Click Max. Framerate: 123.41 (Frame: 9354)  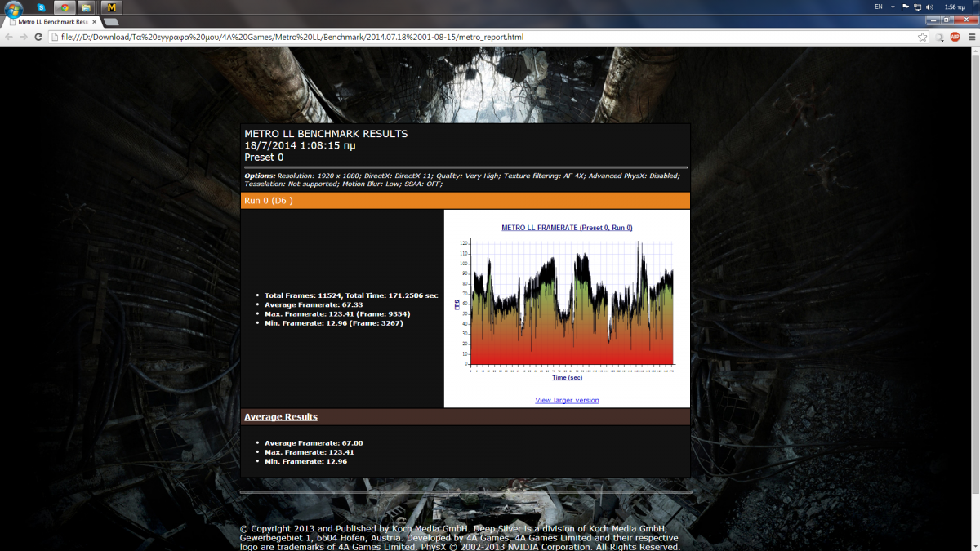pos(337,313)
